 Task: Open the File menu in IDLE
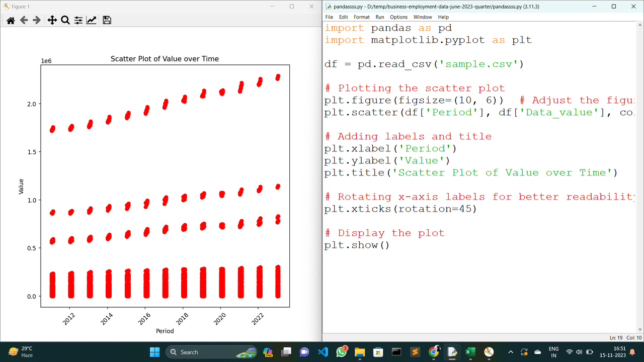coord(329,17)
